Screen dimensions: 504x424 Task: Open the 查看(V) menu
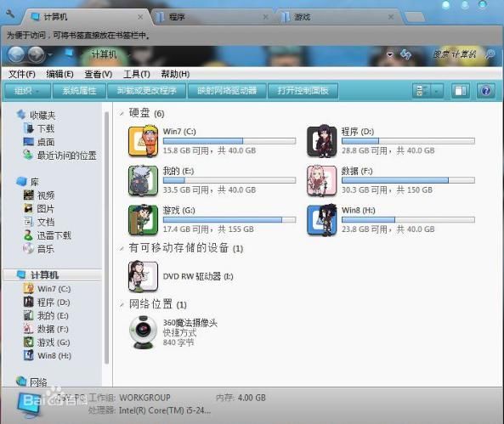pos(99,74)
